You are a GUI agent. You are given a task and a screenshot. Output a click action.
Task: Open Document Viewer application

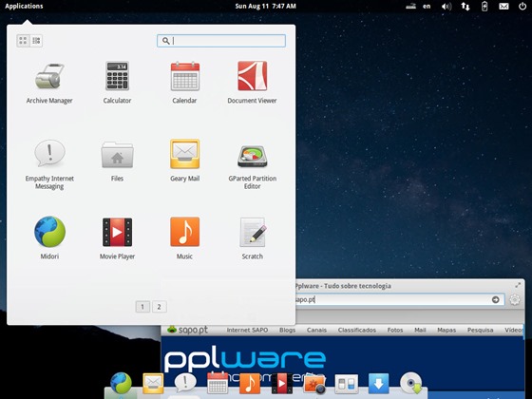(x=252, y=83)
